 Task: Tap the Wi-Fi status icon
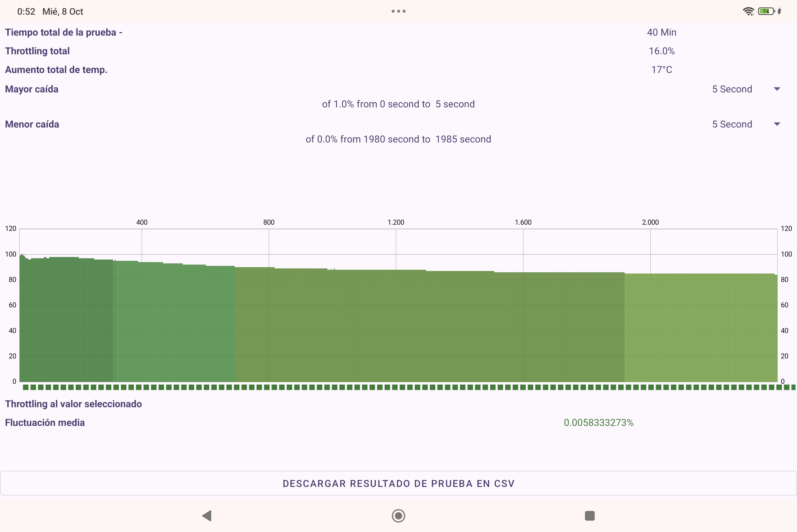[x=748, y=11]
